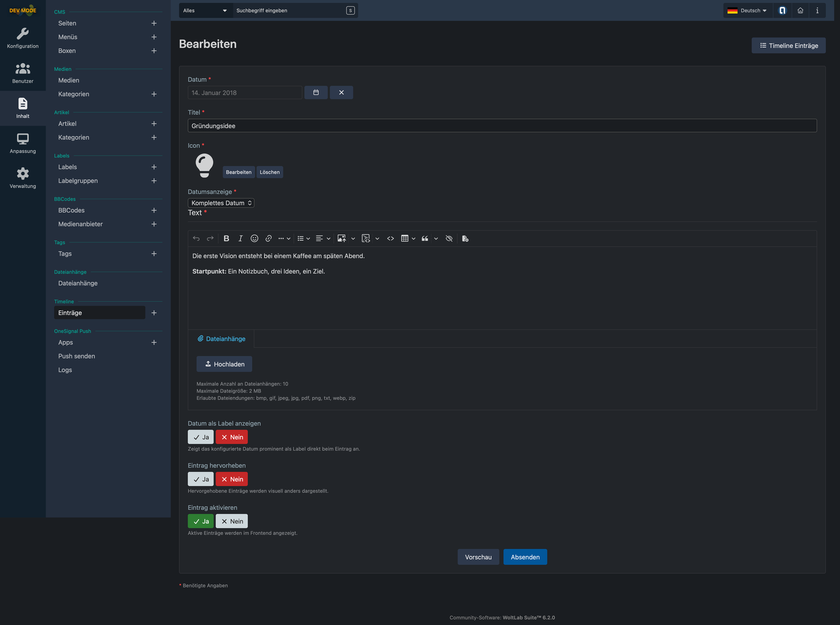The width and height of the screenshot is (840, 625).
Task: Toggle bold formatting in the editor
Action: [x=226, y=239]
